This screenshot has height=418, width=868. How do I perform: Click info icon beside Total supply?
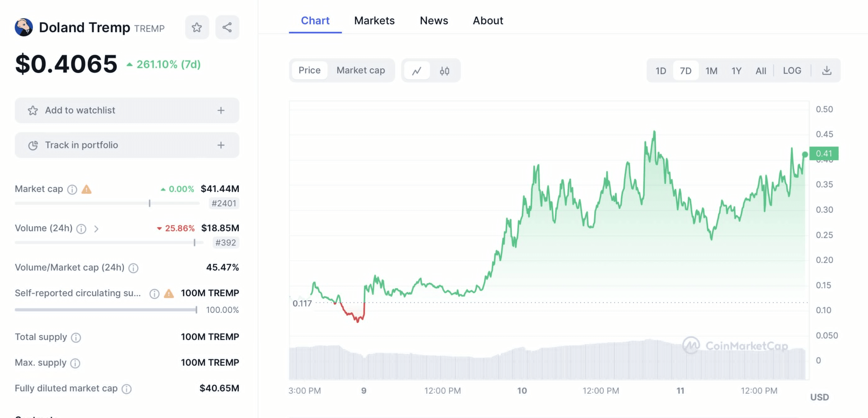[x=76, y=338]
